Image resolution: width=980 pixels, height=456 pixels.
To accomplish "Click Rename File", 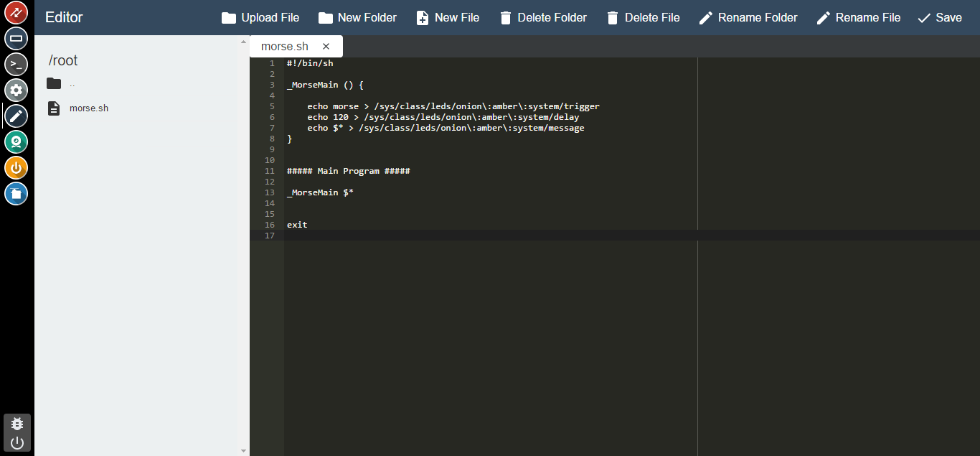I will point(859,17).
